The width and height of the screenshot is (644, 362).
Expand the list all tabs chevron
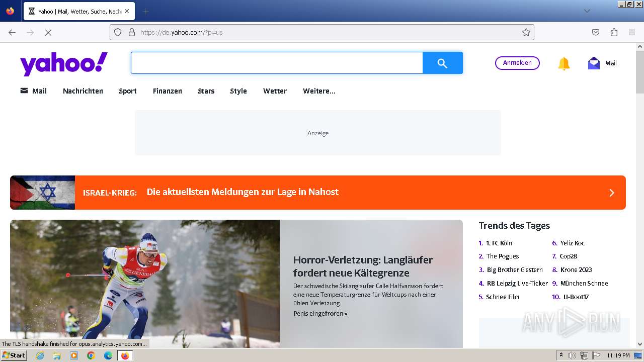click(587, 11)
